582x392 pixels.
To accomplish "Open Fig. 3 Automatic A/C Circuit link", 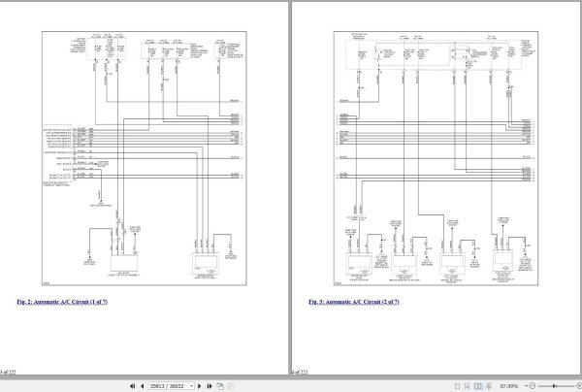I will 354,302.
